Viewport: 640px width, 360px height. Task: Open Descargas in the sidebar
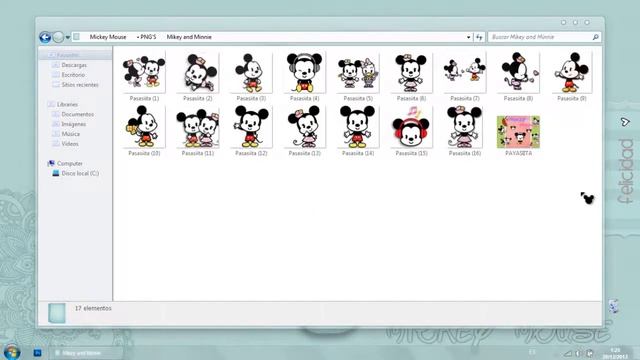[74, 65]
